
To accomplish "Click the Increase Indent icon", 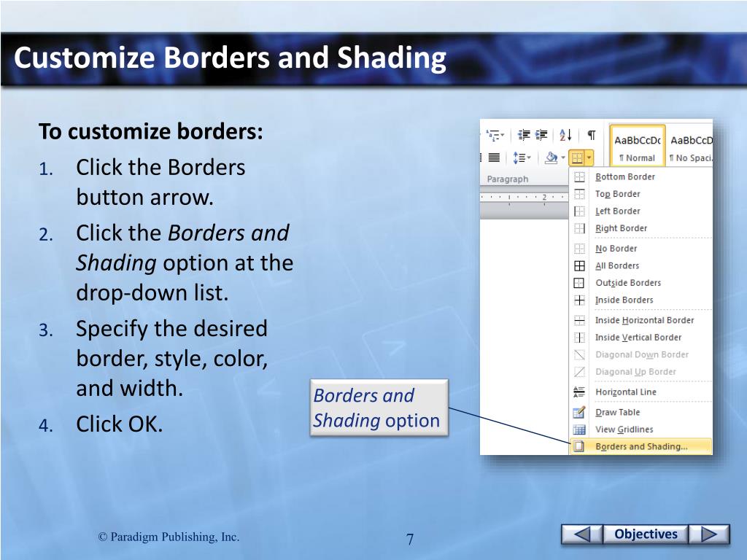I will [x=541, y=135].
